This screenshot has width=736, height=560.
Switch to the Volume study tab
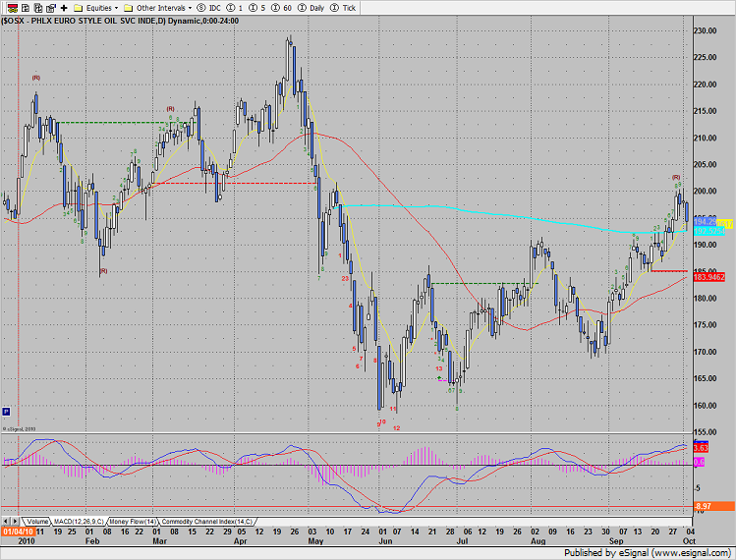pyautogui.click(x=37, y=521)
